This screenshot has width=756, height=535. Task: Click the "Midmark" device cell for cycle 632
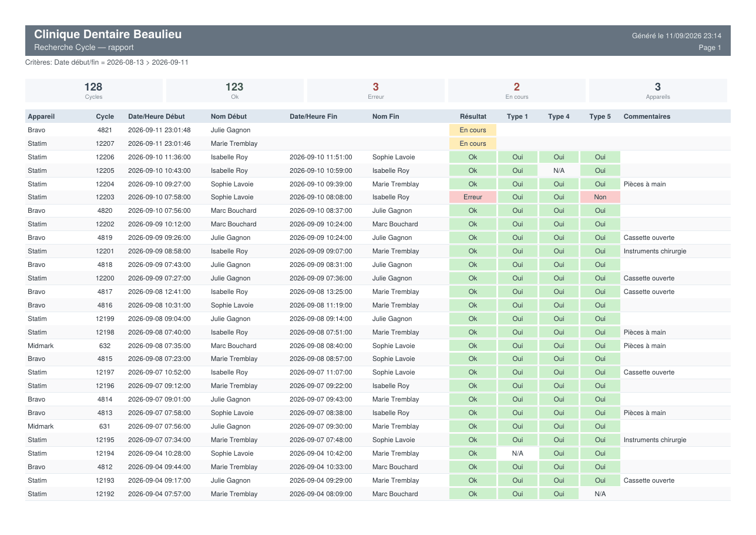point(41,346)
